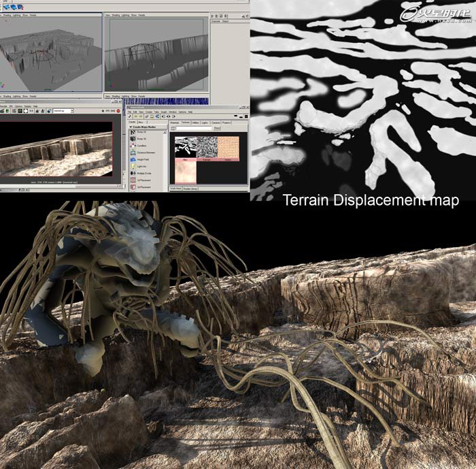
Task: Create a Light Info node
Action: (139, 167)
